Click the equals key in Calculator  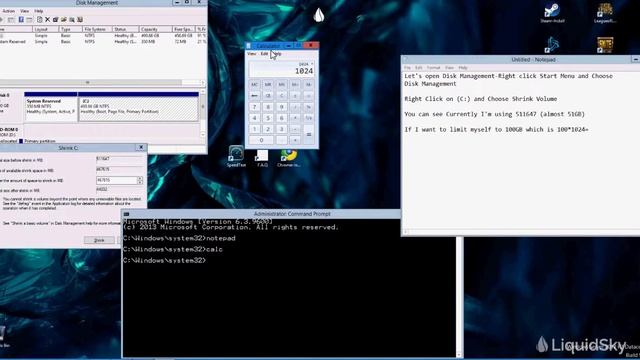click(309, 135)
